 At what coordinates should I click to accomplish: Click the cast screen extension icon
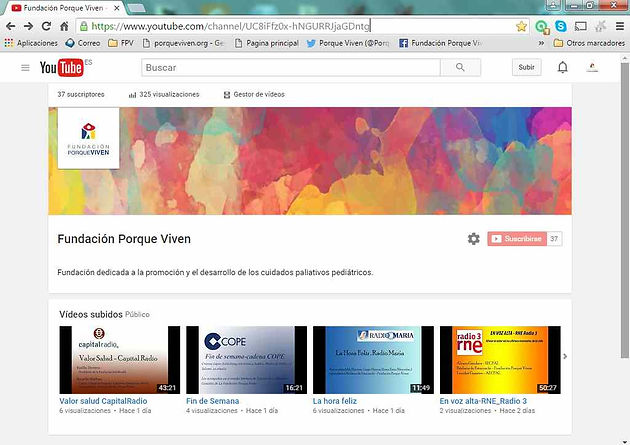[581, 27]
